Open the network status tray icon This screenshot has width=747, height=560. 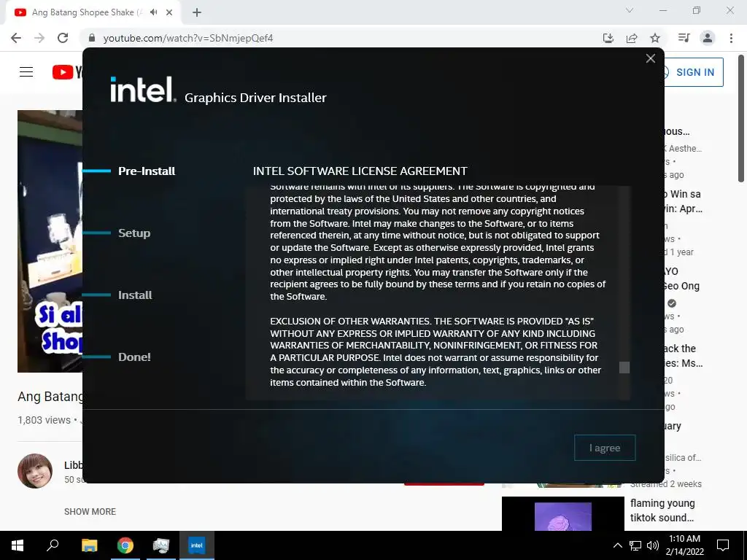tap(635, 545)
